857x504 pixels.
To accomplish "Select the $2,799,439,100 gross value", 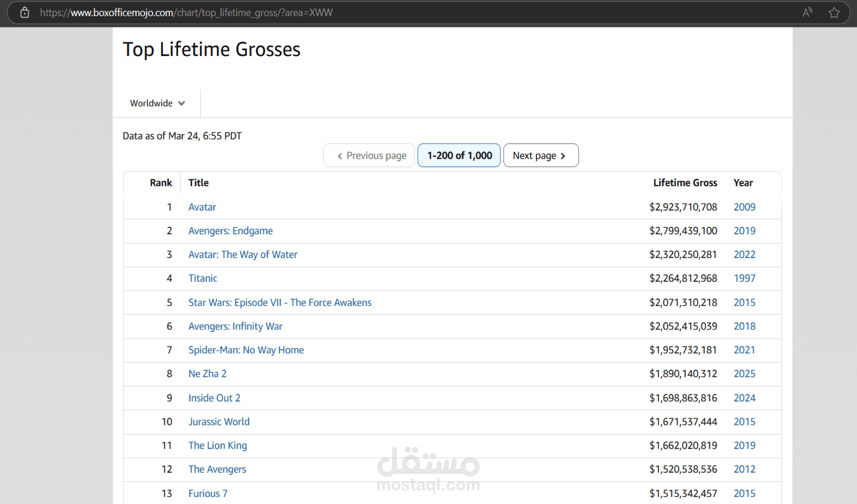I will tap(683, 231).
